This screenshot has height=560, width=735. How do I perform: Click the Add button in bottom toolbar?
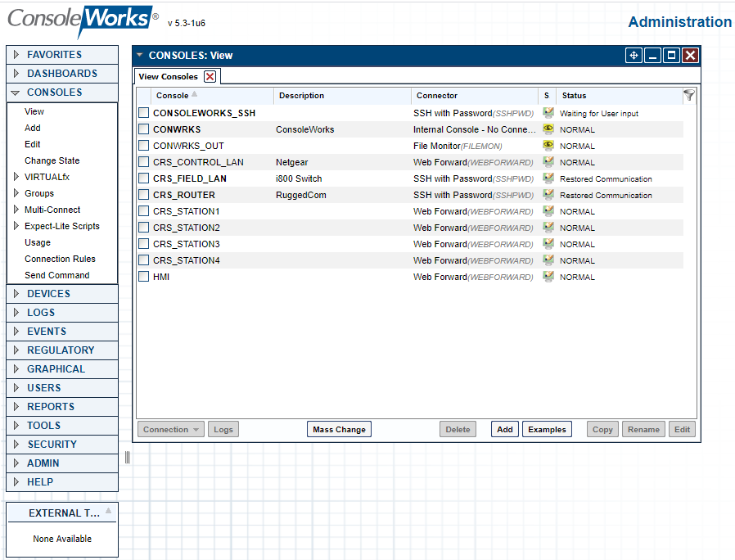tap(505, 429)
